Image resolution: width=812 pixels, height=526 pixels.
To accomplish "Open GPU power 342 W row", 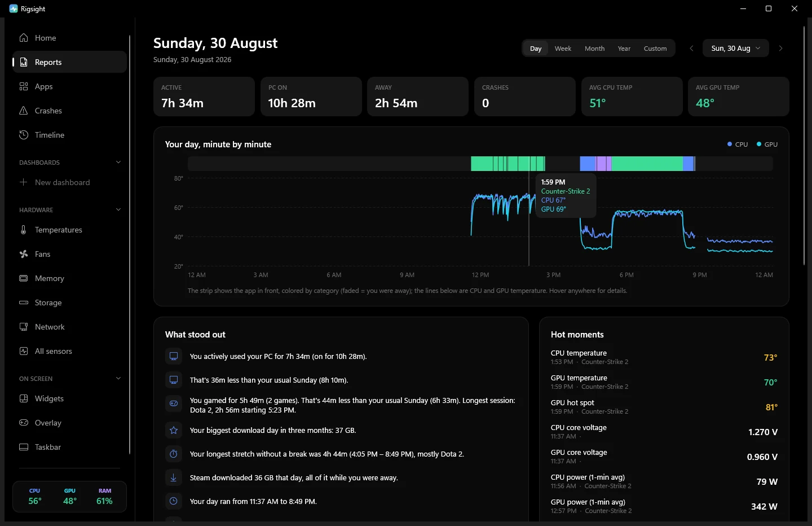I will (x=664, y=506).
